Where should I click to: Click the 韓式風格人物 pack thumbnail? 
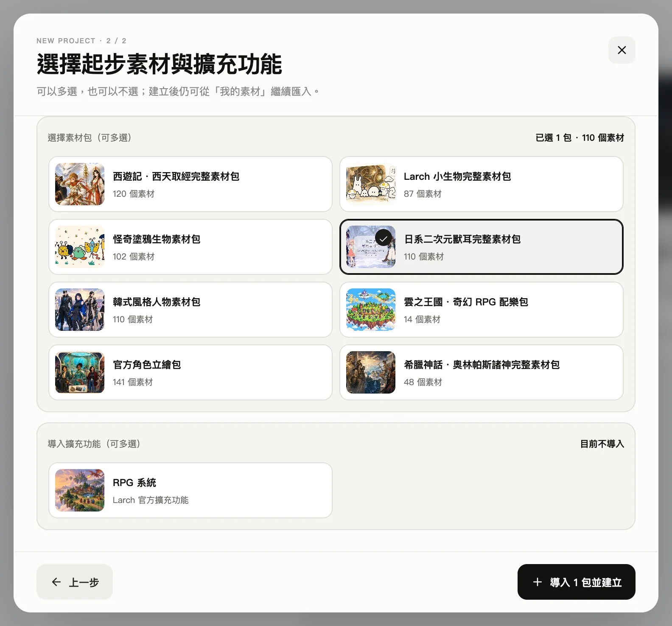point(80,310)
